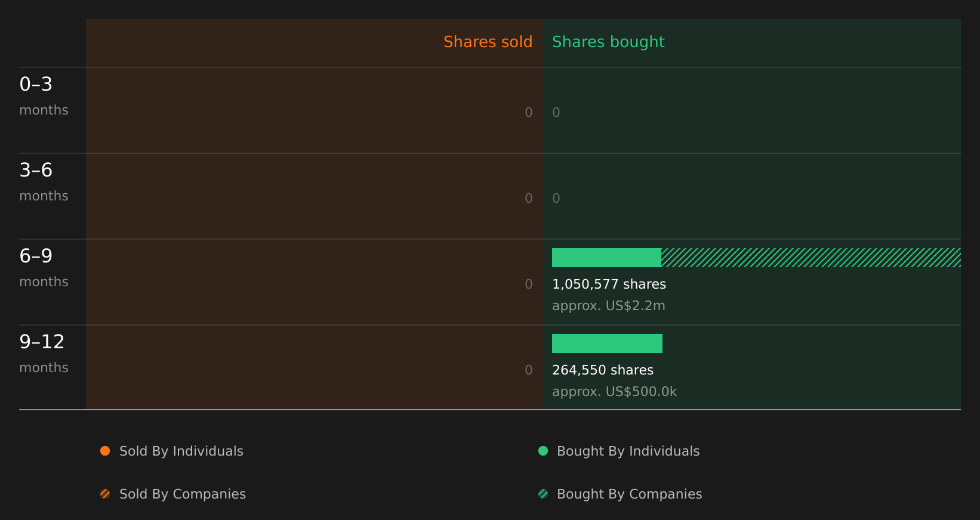980x520 pixels.
Task: Click the approx. US$2.2m text
Action: click(x=608, y=306)
